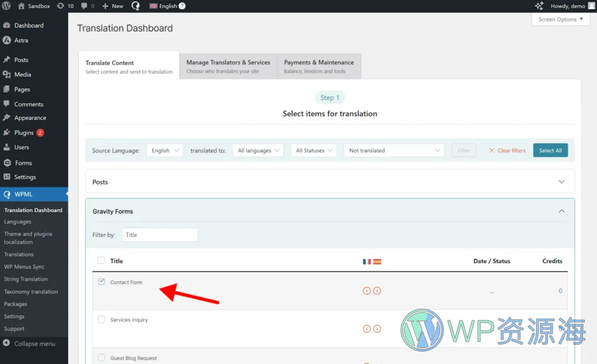Click the Select All button
This screenshot has height=364, width=597.
click(x=550, y=151)
